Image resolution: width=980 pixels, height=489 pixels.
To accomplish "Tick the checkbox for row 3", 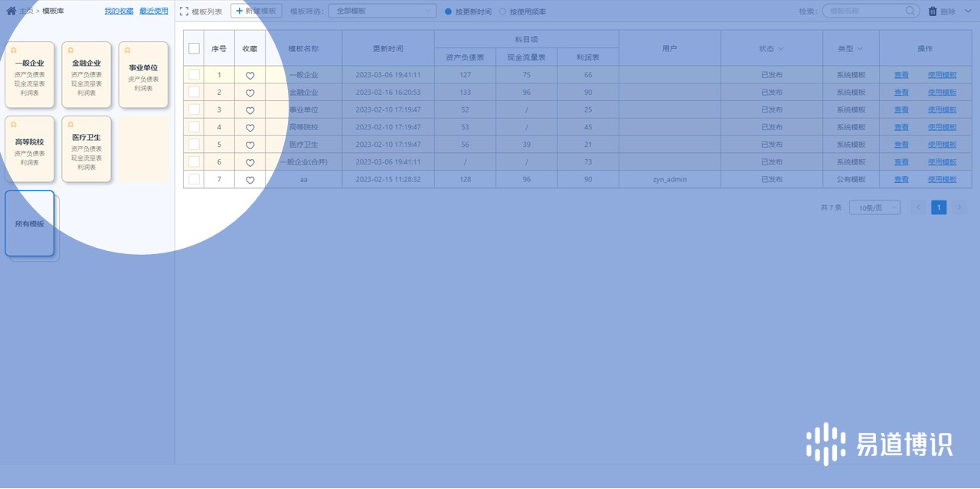I will pos(194,110).
